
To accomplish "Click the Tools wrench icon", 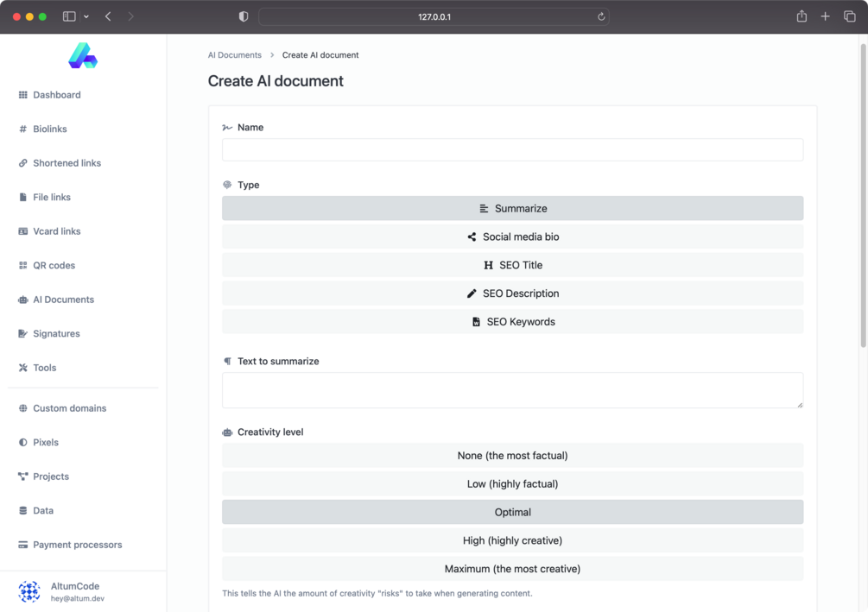I will pyautogui.click(x=22, y=368).
